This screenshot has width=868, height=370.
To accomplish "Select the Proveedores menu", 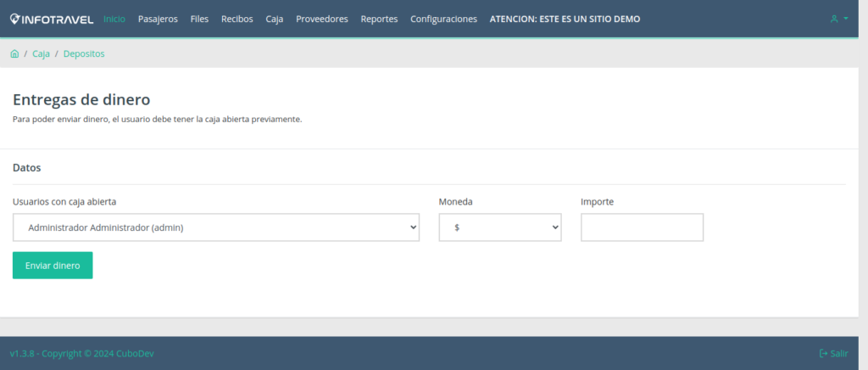I will pos(321,19).
